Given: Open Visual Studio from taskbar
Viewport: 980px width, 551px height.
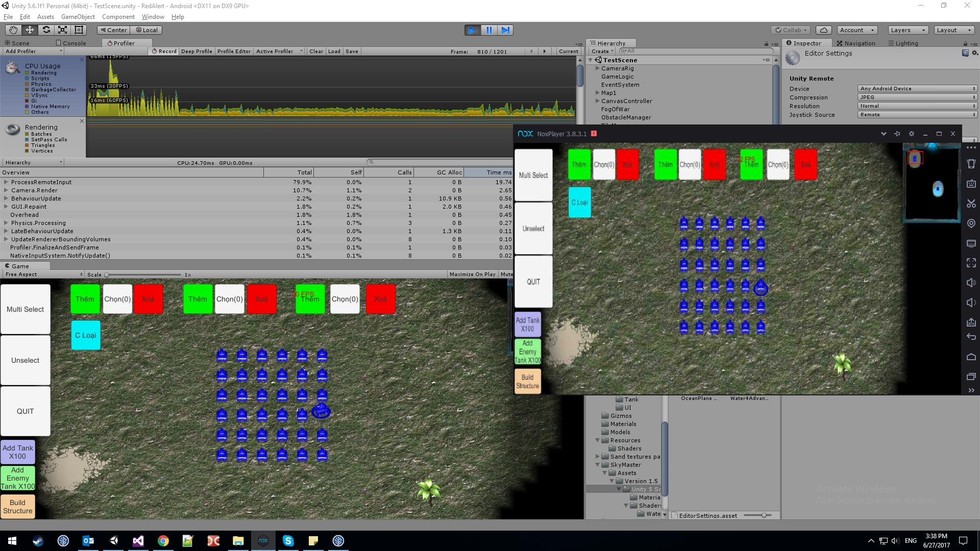Looking at the screenshot, I should 138,541.
